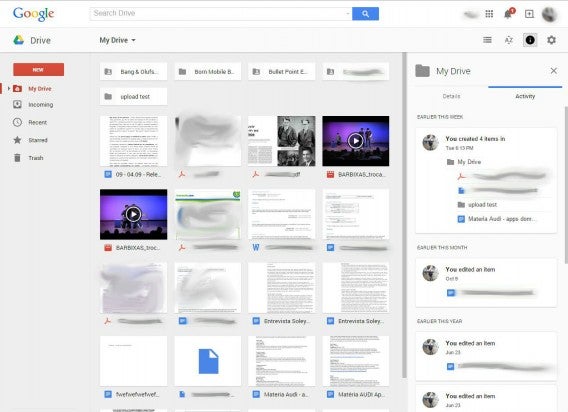
Task: Open the notifications bell
Action: [x=508, y=14]
